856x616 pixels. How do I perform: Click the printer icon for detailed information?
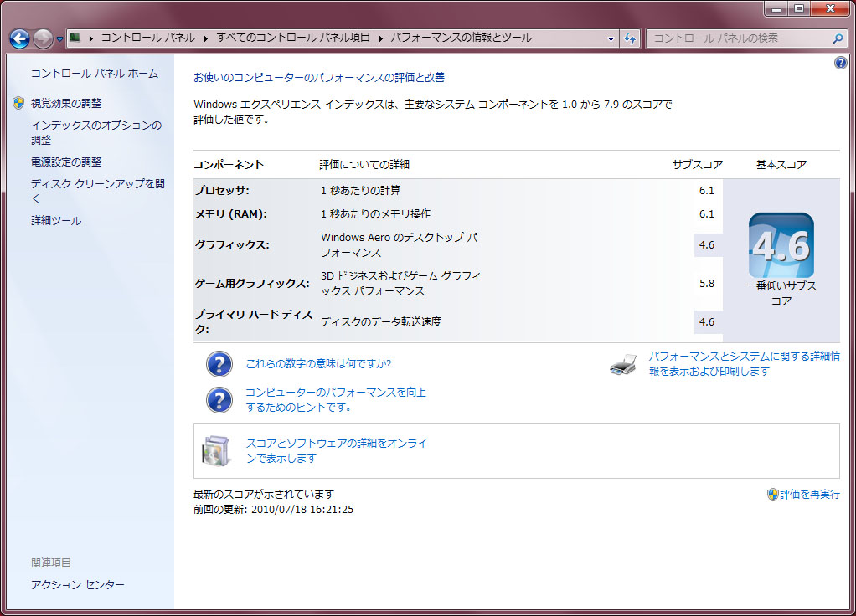tap(623, 364)
